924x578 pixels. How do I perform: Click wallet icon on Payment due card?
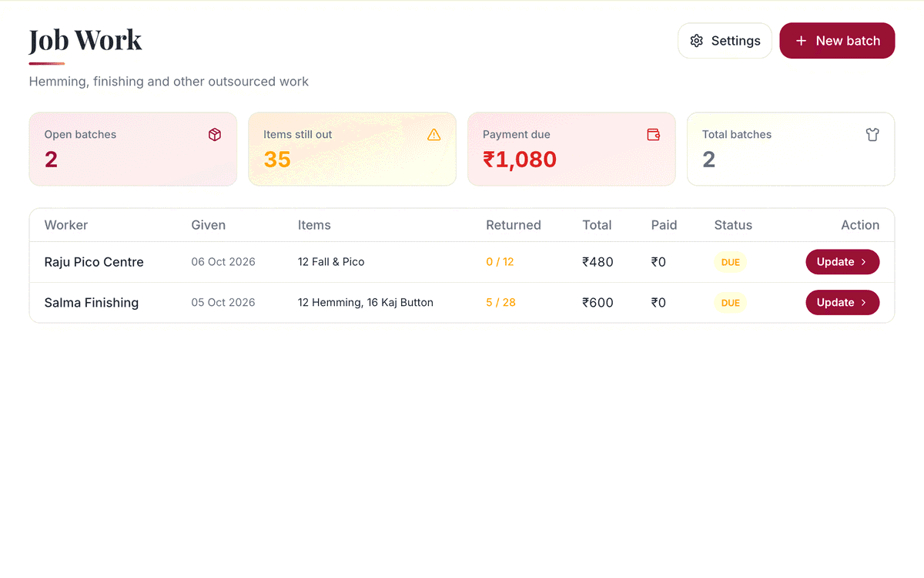point(654,135)
